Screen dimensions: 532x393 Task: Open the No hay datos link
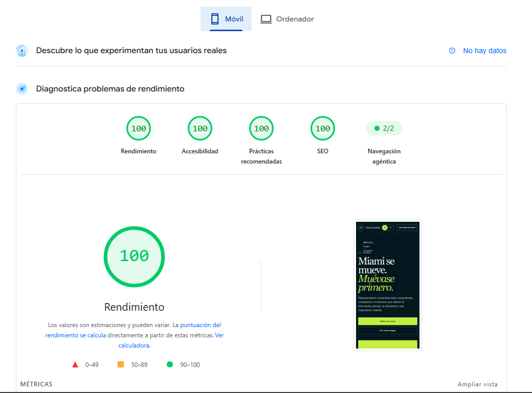(x=484, y=51)
